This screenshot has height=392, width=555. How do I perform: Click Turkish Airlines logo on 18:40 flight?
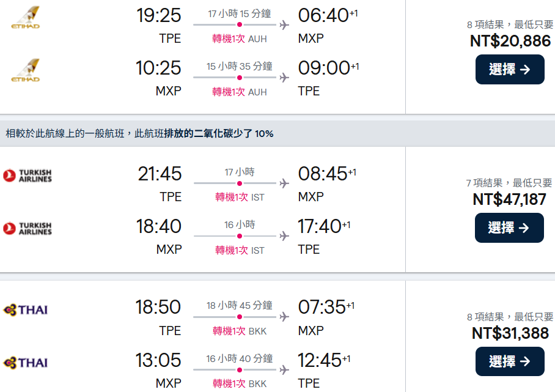pyautogui.click(x=28, y=229)
